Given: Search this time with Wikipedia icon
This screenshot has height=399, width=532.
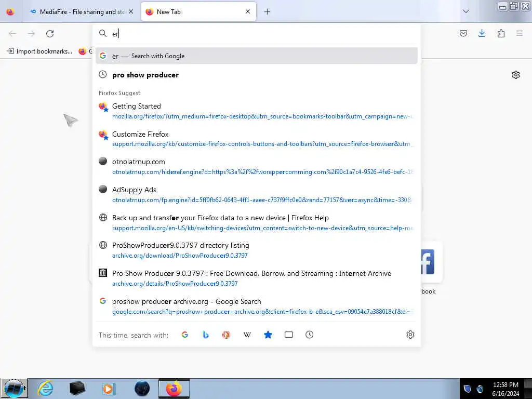Looking at the screenshot, I should 247,335.
